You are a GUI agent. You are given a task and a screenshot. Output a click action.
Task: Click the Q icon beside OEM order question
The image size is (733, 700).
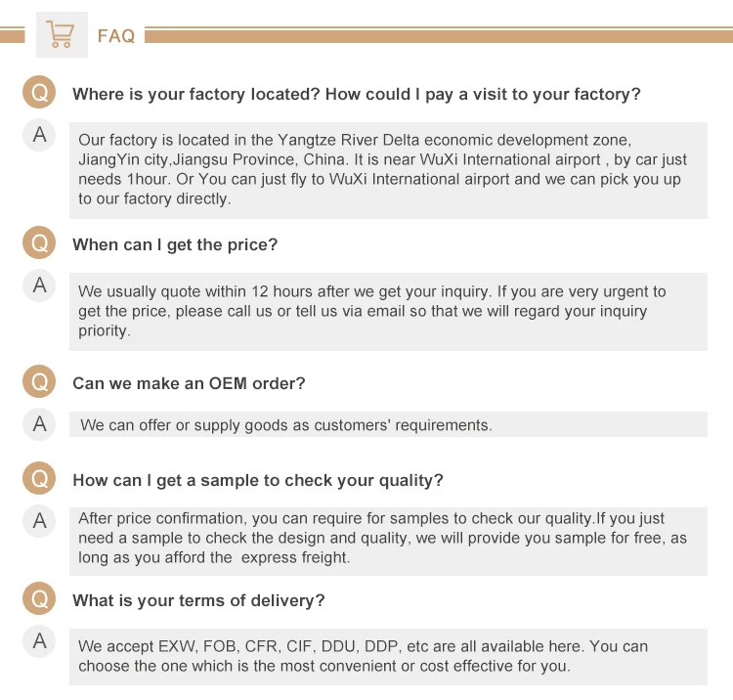pos(39,383)
